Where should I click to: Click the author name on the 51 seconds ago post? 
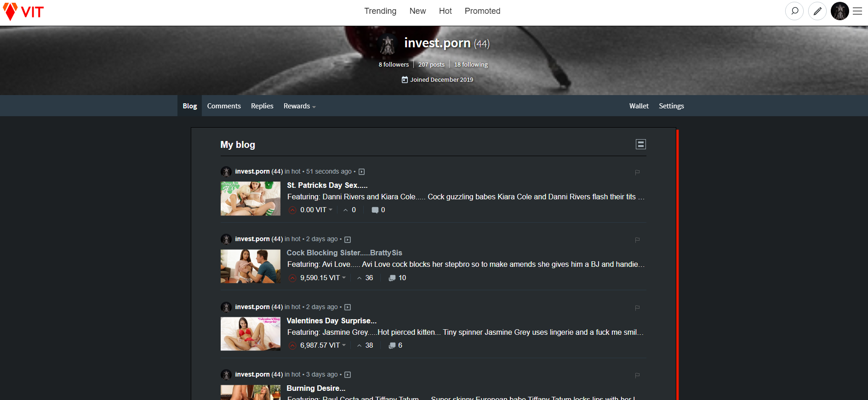point(252,172)
